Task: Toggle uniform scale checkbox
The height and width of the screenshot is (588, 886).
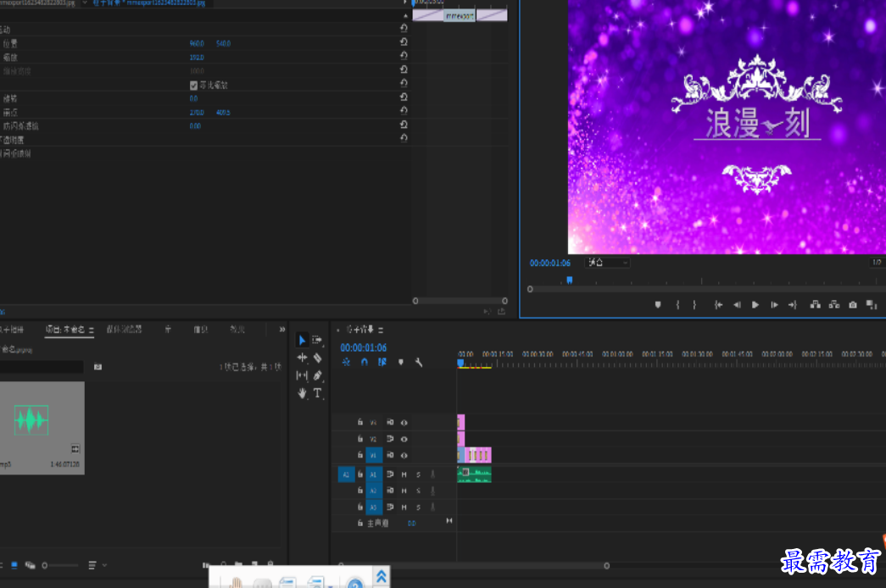Action: pos(194,86)
